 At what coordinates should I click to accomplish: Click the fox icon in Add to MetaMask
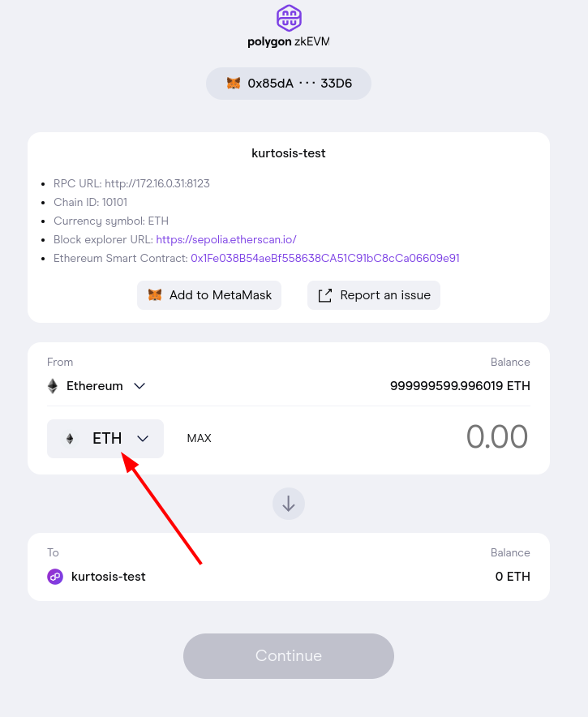(x=155, y=295)
